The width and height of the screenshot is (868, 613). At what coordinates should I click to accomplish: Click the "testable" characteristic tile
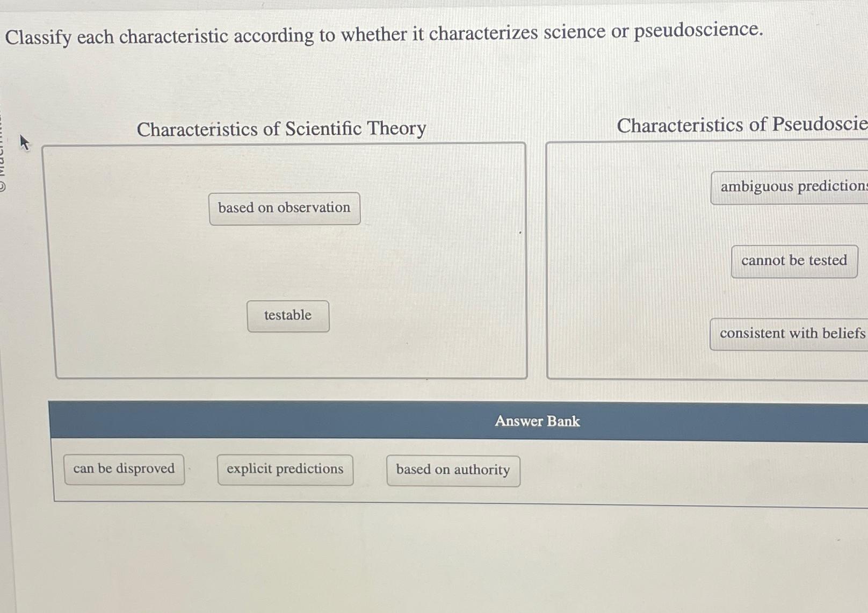click(x=288, y=315)
